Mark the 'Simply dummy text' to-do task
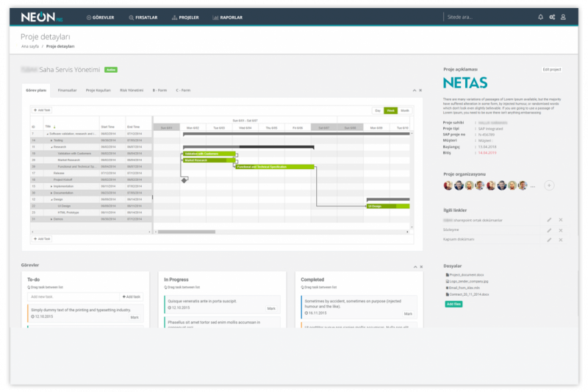 pyautogui.click(x=135, y=318)
